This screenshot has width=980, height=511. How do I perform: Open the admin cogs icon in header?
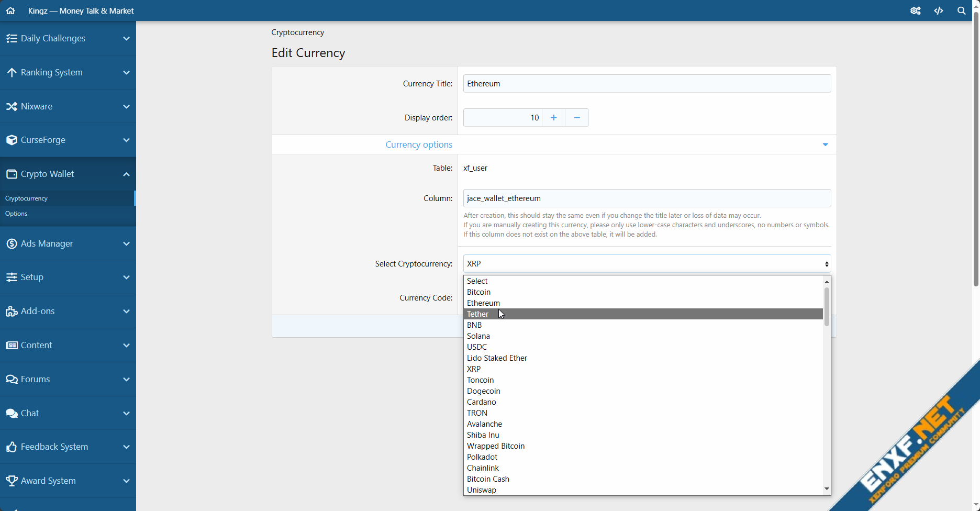[x=915, y=10]
